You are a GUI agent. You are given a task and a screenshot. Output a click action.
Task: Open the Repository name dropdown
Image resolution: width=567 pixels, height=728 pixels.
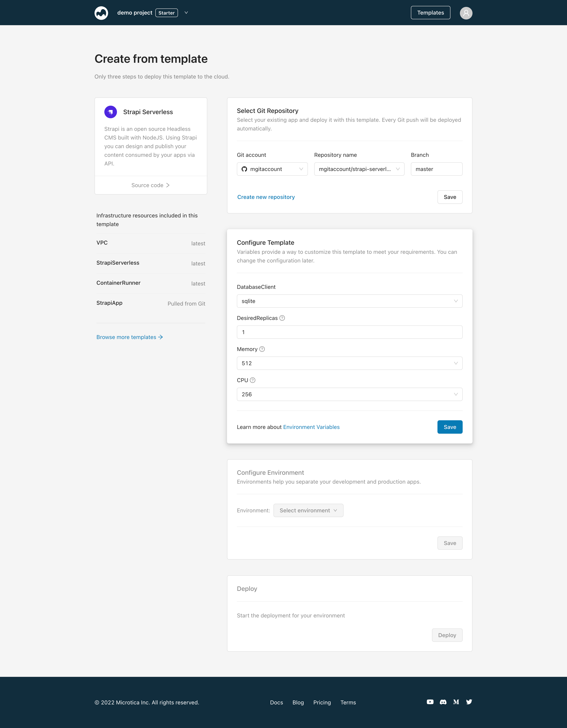click(359, 169)
